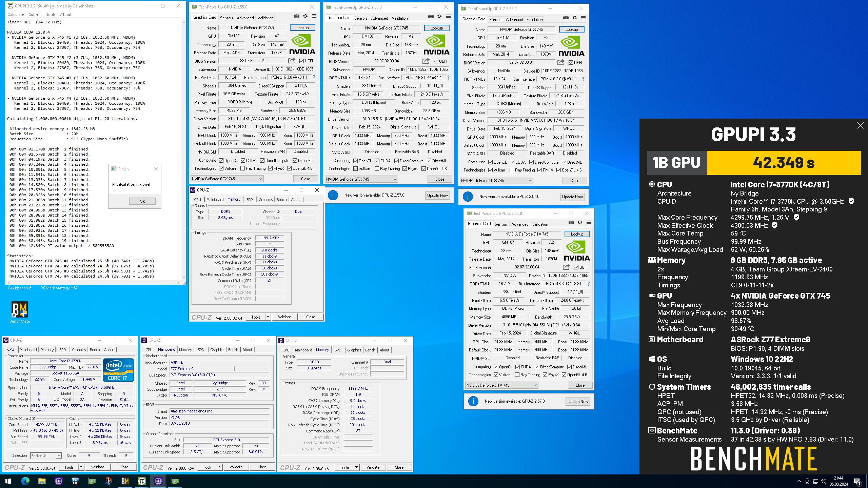The width and height of the screenshot is (868, 488).
Task: Toggle the UEFI checkbox in leftmost GPU-Z window
Action: pos(301,61)
